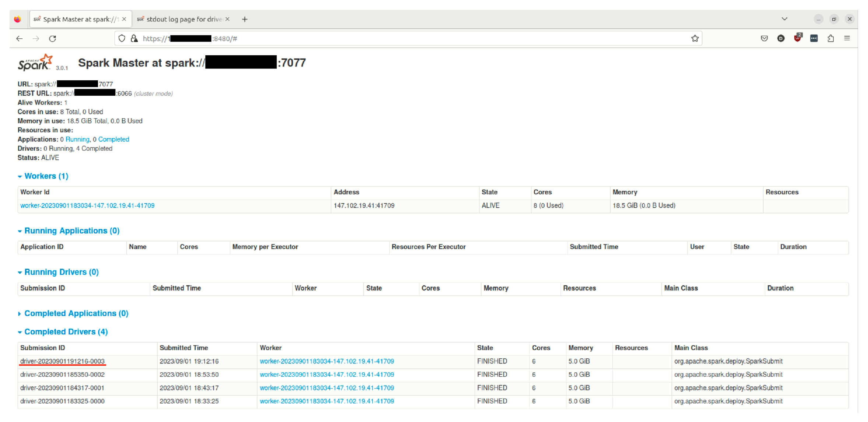
Task: Collapse the Workers (1) section
Action: [x=46, y=176]
